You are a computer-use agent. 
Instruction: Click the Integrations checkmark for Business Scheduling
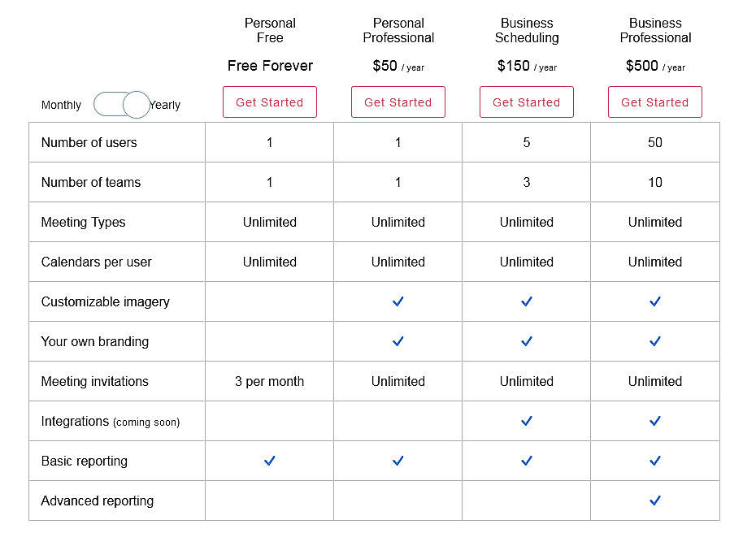(x=526, y=421)
